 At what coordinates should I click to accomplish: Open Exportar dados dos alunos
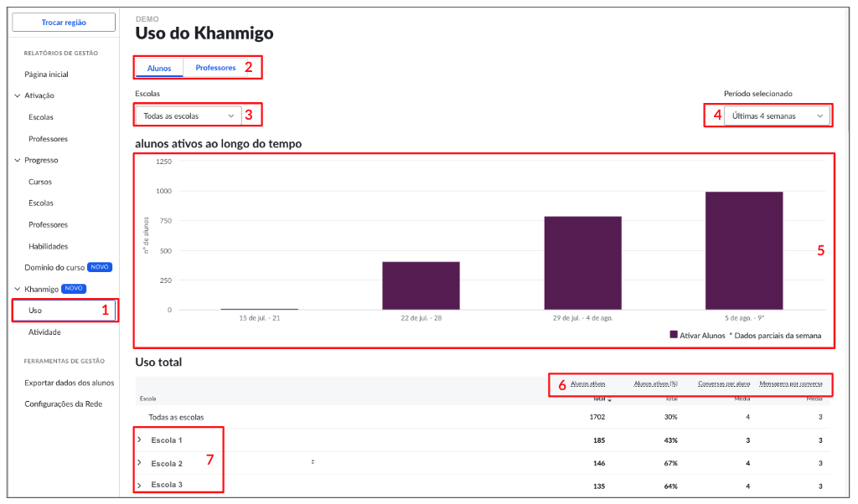coord(69,383)
